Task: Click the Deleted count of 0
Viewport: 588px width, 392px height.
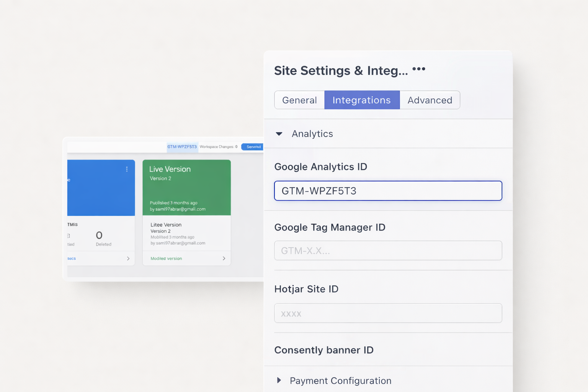Action: (99, 235)
